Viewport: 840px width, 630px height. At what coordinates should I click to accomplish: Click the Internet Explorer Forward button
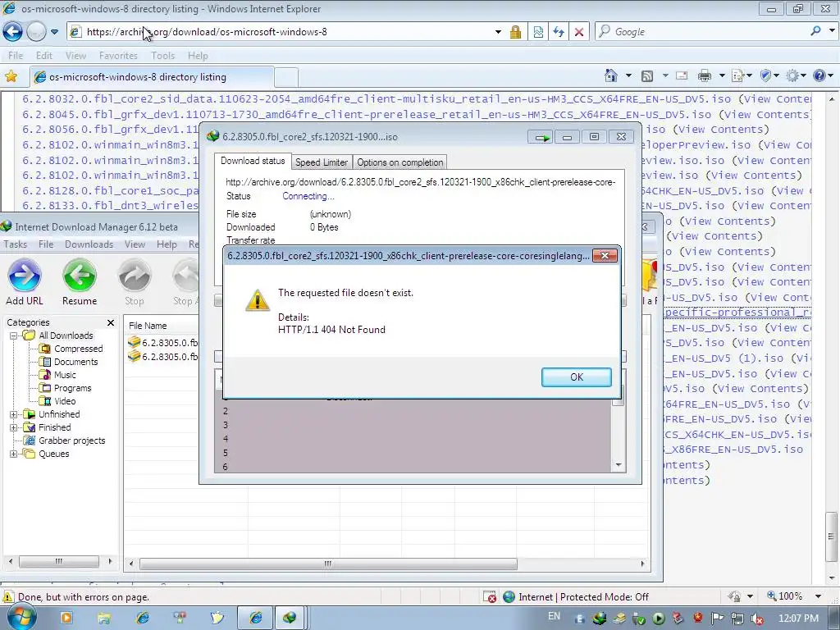pos(36,32)
